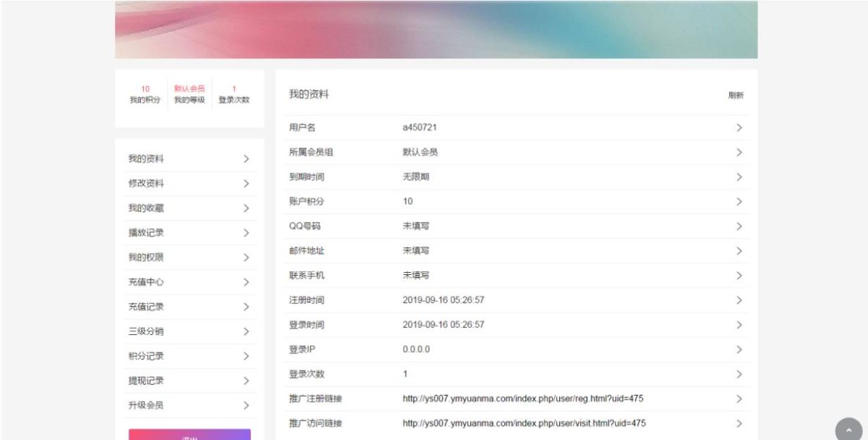This screenshot has width=868, height=440.
Task: Click the arrow on the 所属会员组 row
Action: (x=739, y=152)
